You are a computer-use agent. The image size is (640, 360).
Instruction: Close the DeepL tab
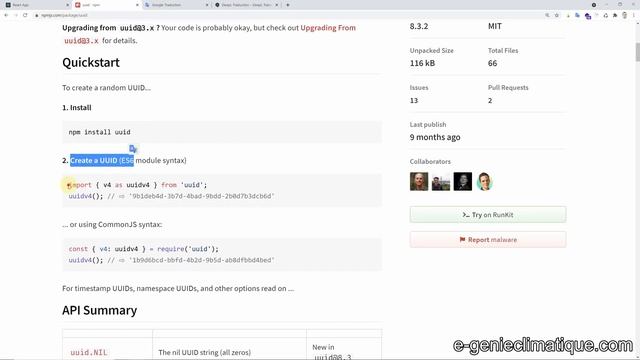click(277, 5)
